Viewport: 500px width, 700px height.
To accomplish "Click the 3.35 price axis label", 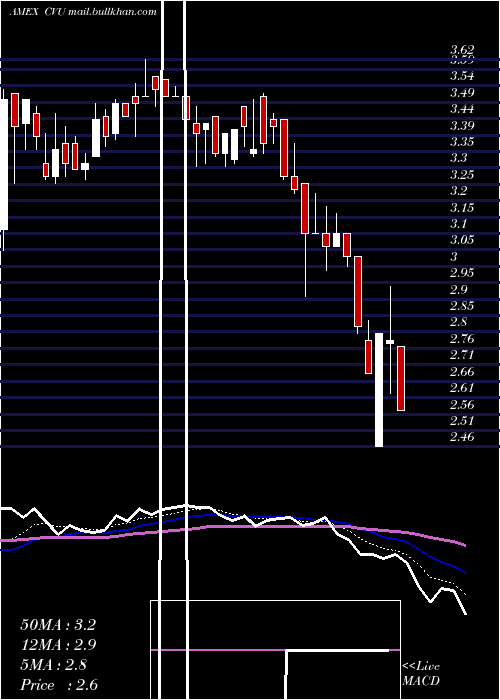I will click(x=462, y=142).
